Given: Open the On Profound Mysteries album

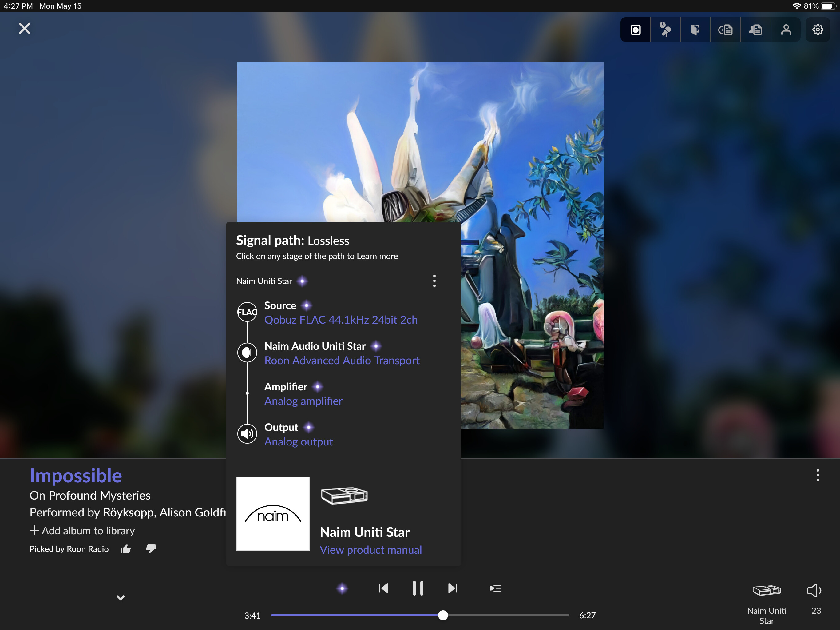Looking at the screenshot, I should (90, 496).
